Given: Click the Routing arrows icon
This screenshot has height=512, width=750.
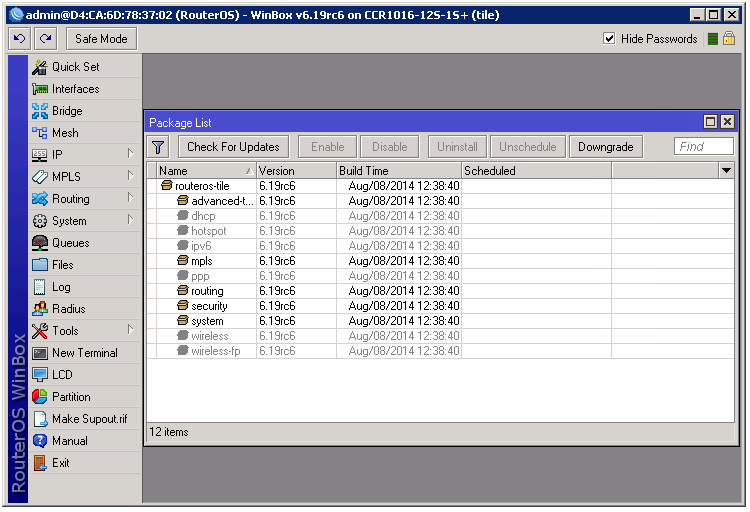Looking at the screenshot, I should pyautogui.click(x=40, y=199).
